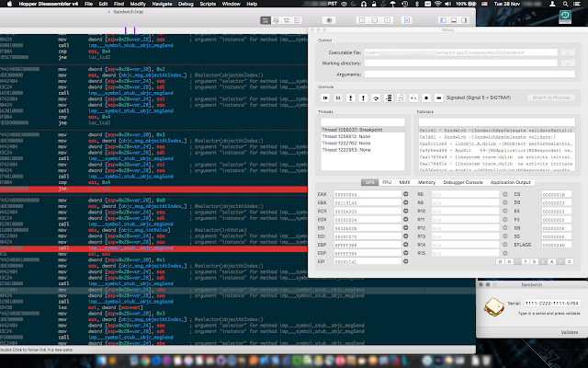Click the blue highlighted debugger toolbar icon
The width and height of the screenshot is (588, 368).
[x=406, y=20]
